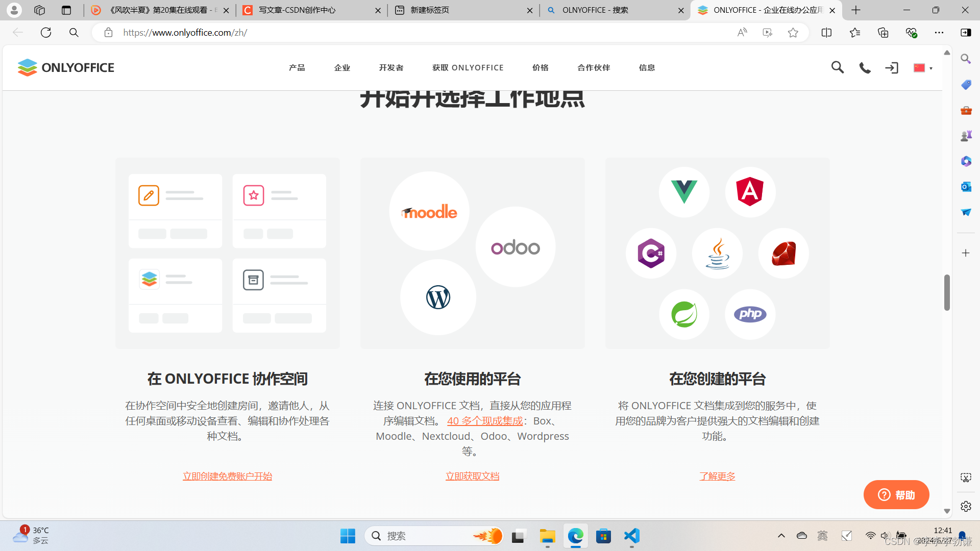Click the WordPress logo circle

click(438, 297)
